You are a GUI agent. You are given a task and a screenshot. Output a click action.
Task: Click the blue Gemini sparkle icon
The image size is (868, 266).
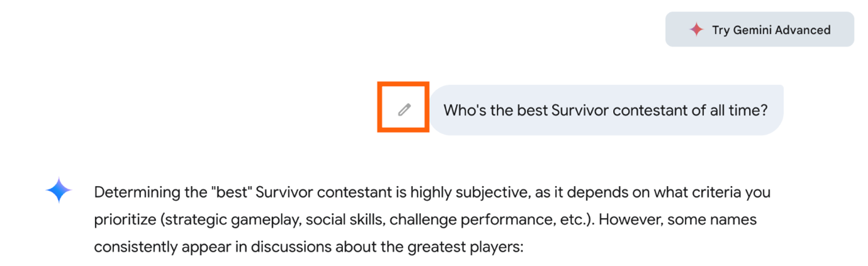point(59,190)
